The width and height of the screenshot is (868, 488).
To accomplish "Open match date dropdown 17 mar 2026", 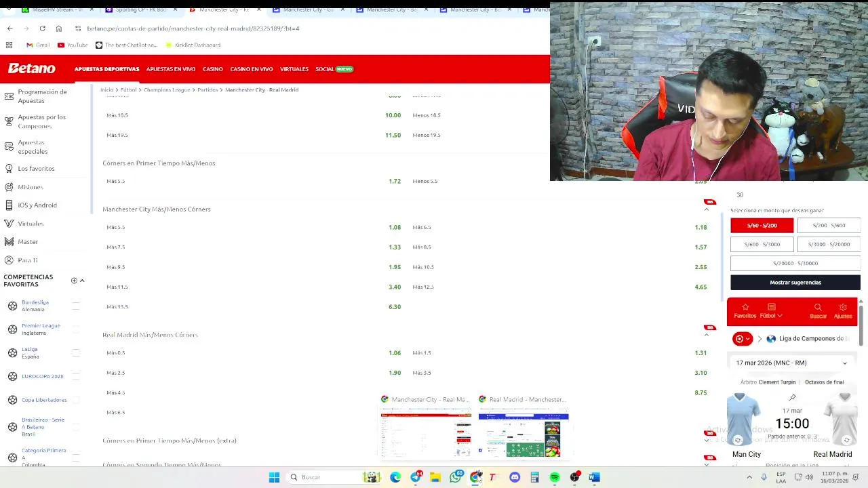I will coord(792,363).
